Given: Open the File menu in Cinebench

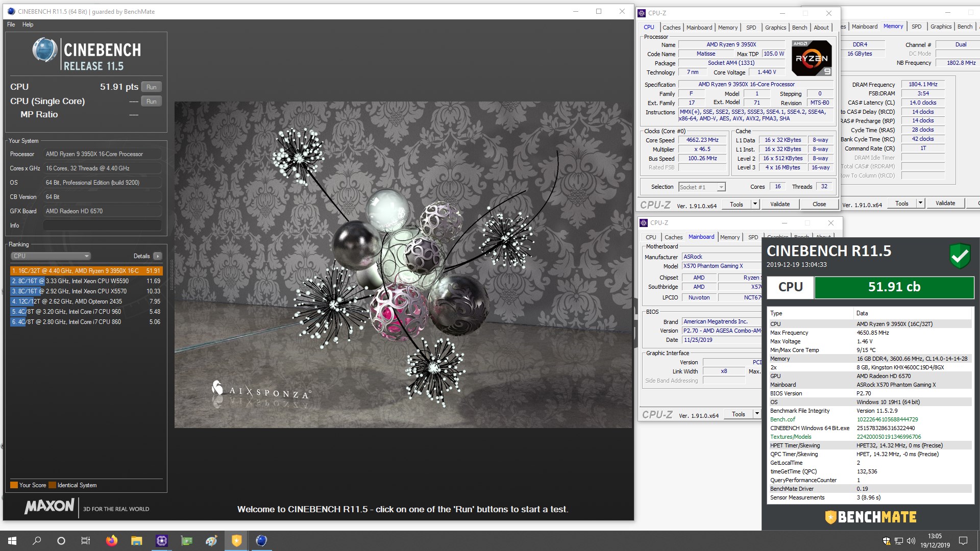Looking at the screenshot, I should pos(11,24).
